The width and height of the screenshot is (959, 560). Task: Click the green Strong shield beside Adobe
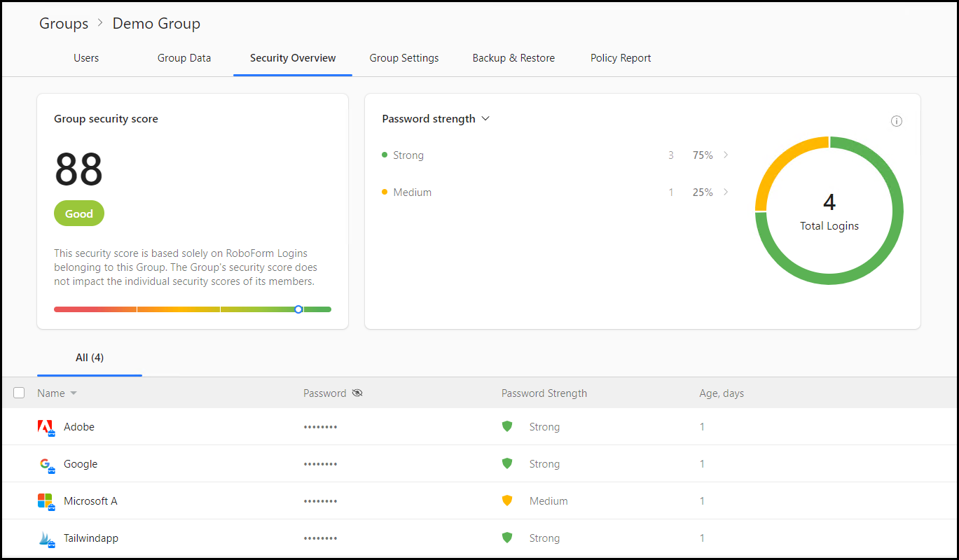point(506,426)
